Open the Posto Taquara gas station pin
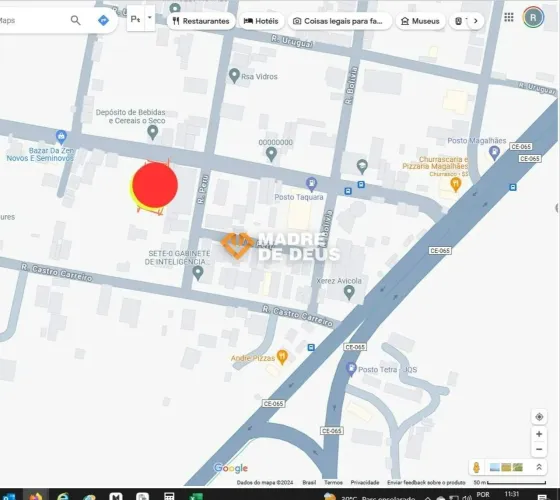Screen dimensions: 560x500 (312, 184)
